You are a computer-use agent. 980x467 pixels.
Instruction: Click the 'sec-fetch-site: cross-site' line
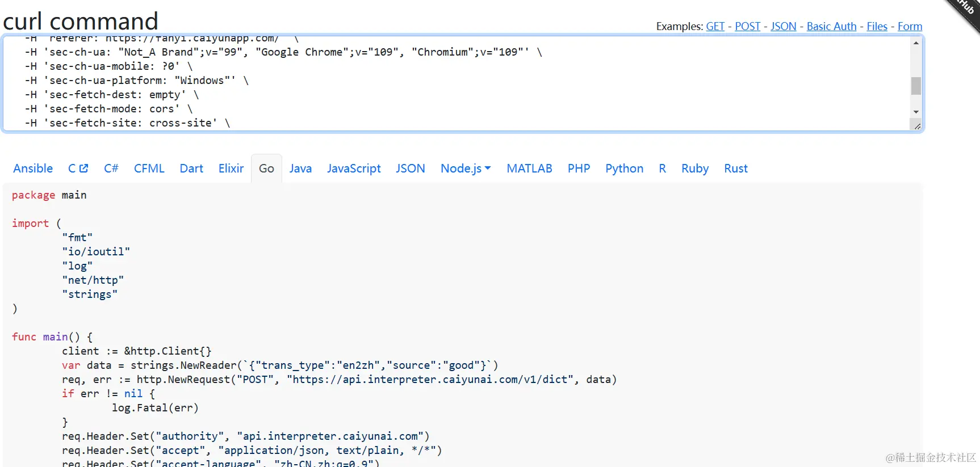point(127,123)
